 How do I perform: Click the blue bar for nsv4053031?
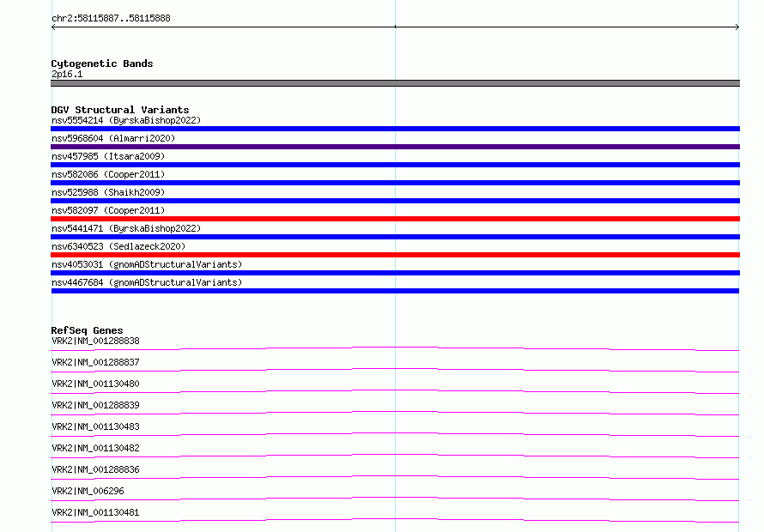click(x=395, y=273)
